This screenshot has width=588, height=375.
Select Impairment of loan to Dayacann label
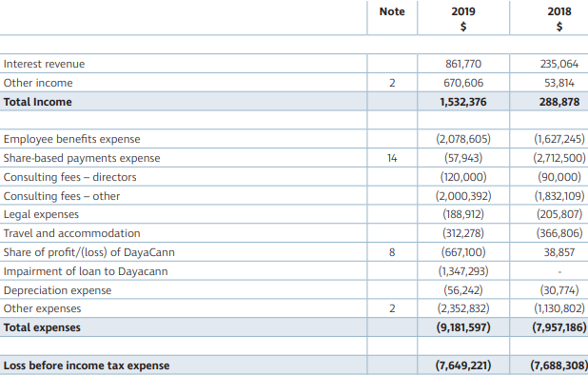[x=86, y=271]
